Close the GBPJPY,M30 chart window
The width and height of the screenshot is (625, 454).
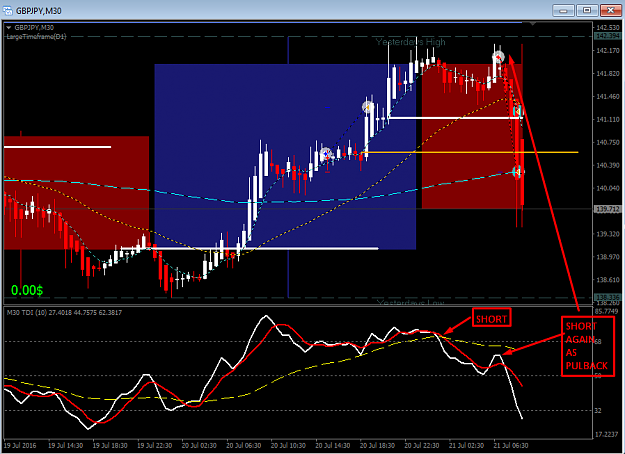(x=611, y=10)
